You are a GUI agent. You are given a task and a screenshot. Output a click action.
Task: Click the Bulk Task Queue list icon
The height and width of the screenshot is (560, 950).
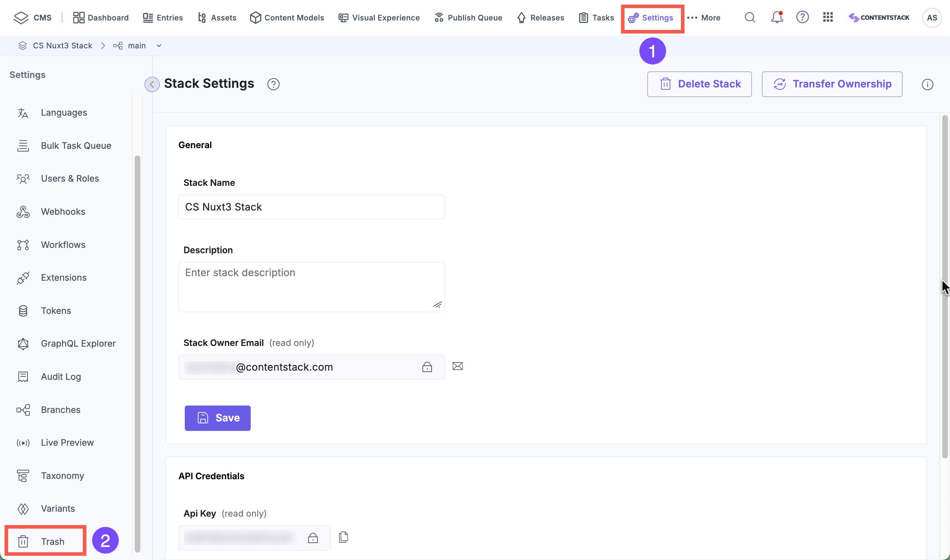pyautogui.click(x=23, y=146)
